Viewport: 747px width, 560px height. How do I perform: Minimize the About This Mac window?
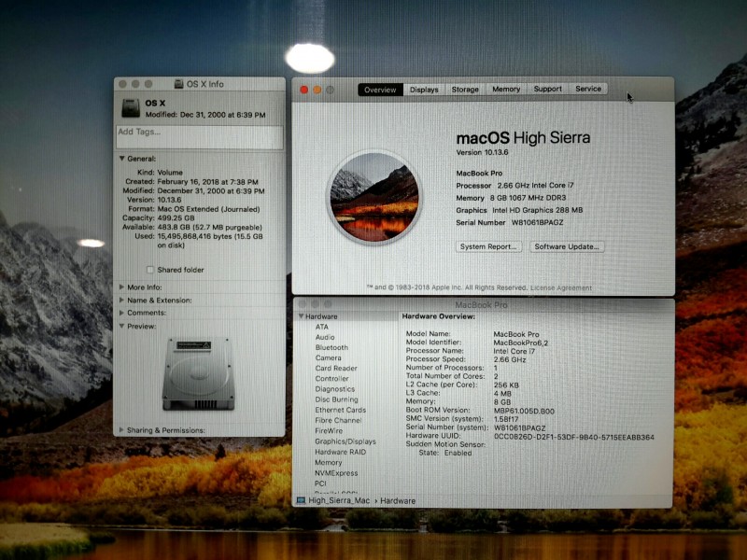pos(317,90)
